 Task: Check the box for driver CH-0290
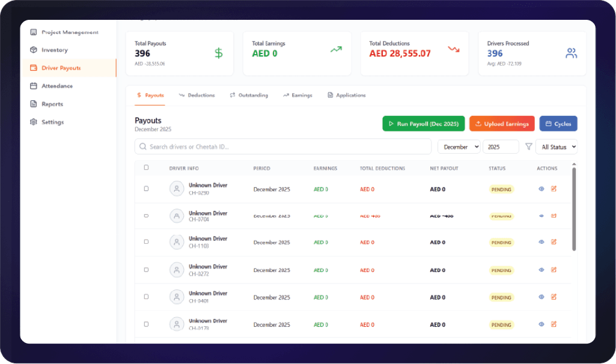click(146, 189)
